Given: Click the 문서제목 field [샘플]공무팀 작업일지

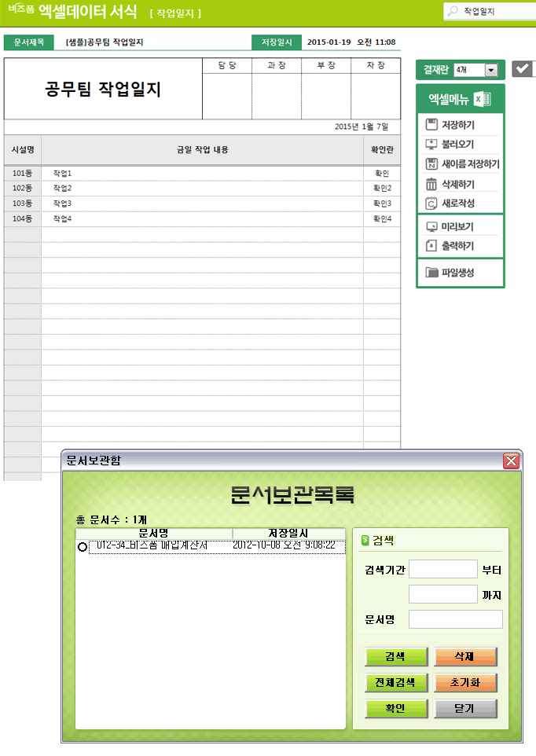Looking at the screenshot, I should 105,42.
